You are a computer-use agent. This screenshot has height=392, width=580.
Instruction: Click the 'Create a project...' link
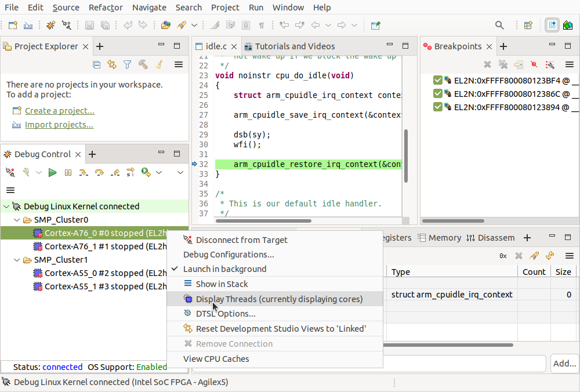59,111
